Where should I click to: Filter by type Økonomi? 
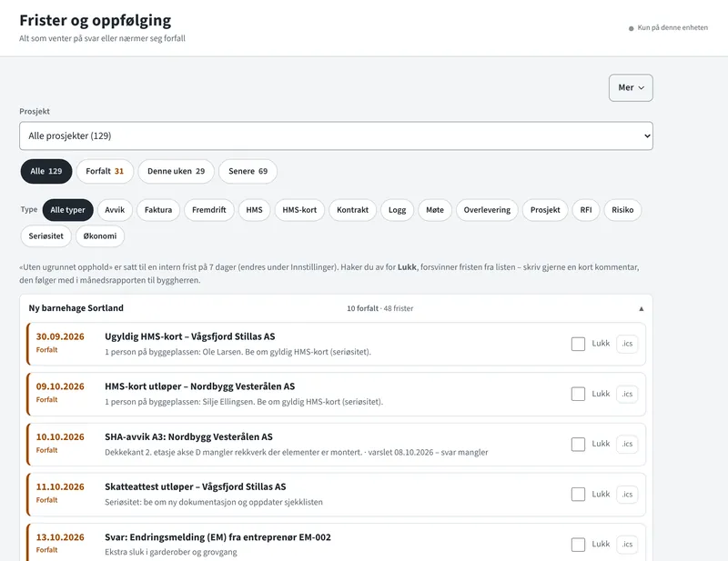[100, 236]
